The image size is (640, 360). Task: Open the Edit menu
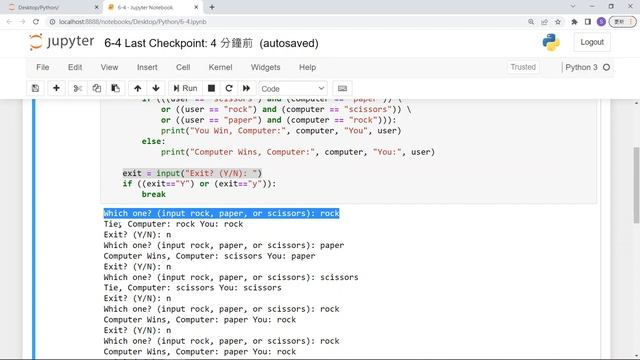click(75, 67)
